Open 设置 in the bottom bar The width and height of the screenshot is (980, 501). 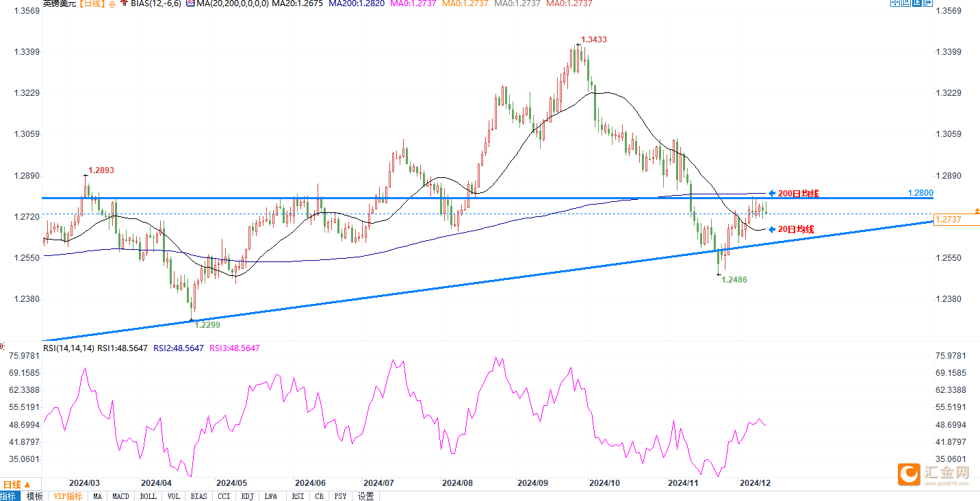pyautogui.click(x=365, y=496)
